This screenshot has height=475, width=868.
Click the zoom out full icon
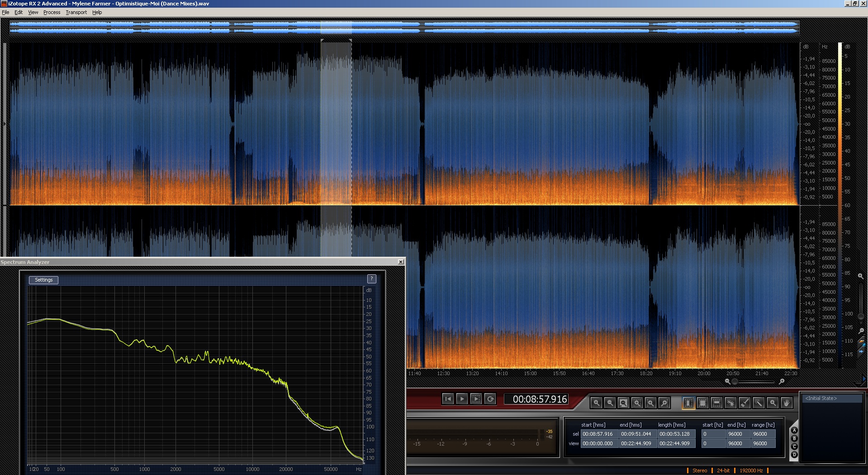coord(623,403)
